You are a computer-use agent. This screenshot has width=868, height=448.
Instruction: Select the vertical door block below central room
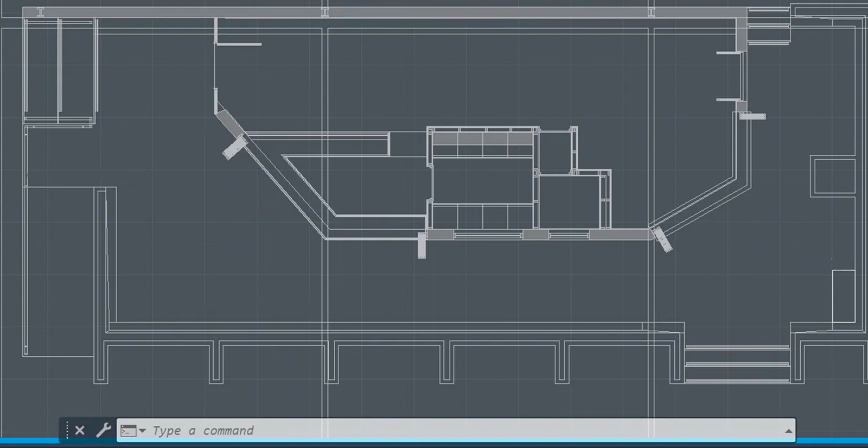tap(422, 245)
